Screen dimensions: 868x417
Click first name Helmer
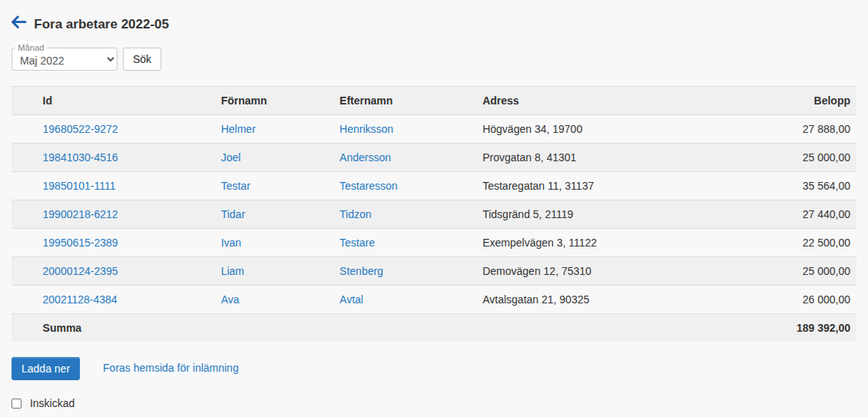[239, 129]
